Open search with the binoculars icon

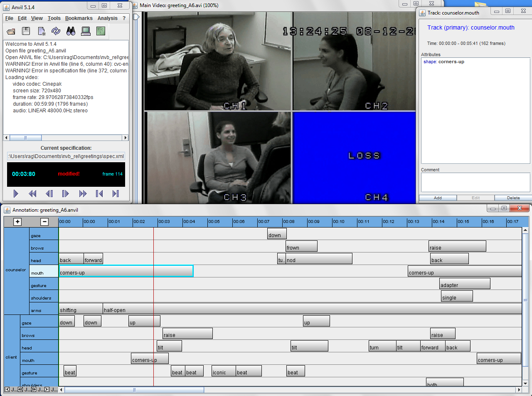[71, 31]
